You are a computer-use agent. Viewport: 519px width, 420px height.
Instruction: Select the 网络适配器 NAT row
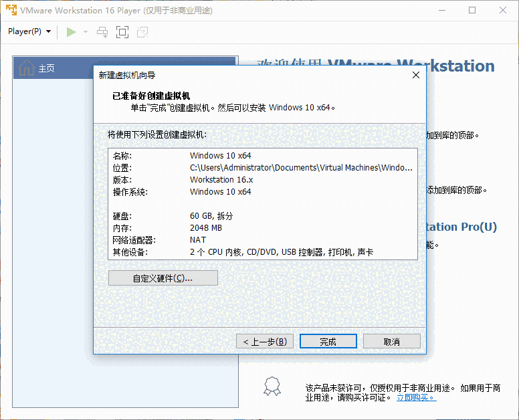point(262,240)
